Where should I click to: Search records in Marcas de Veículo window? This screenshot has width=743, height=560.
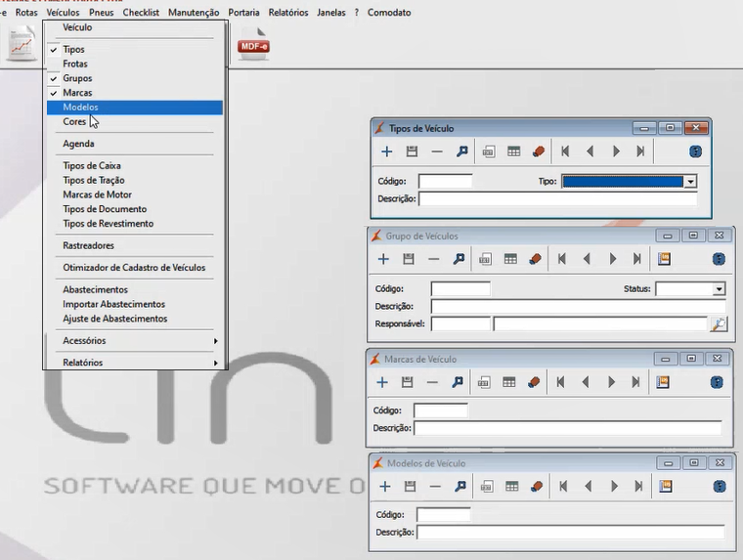[458, 382]
